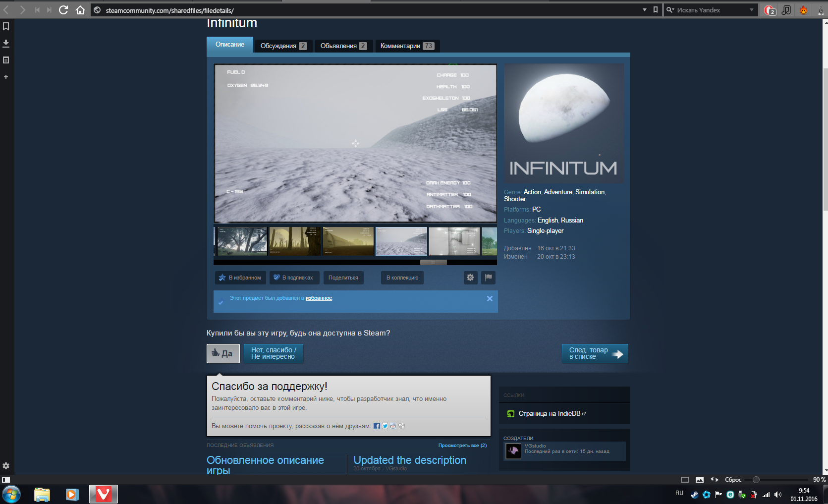Vote Да to buy this game
The image size is (828, 504).
pyautogui.click(x=223, y=353)
